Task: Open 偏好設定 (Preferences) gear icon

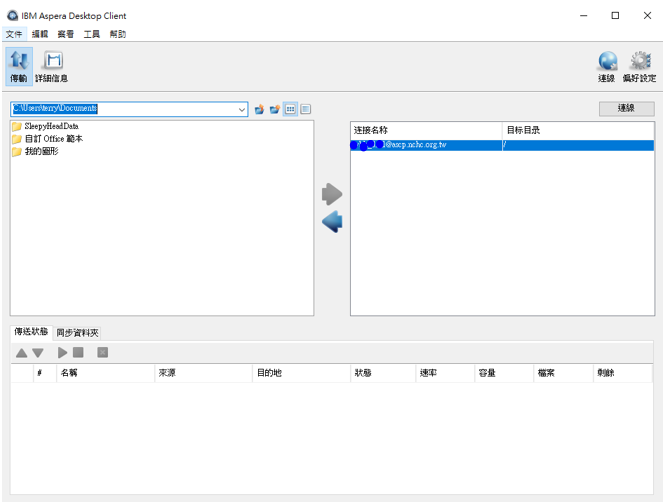Action: pos(640,66)
